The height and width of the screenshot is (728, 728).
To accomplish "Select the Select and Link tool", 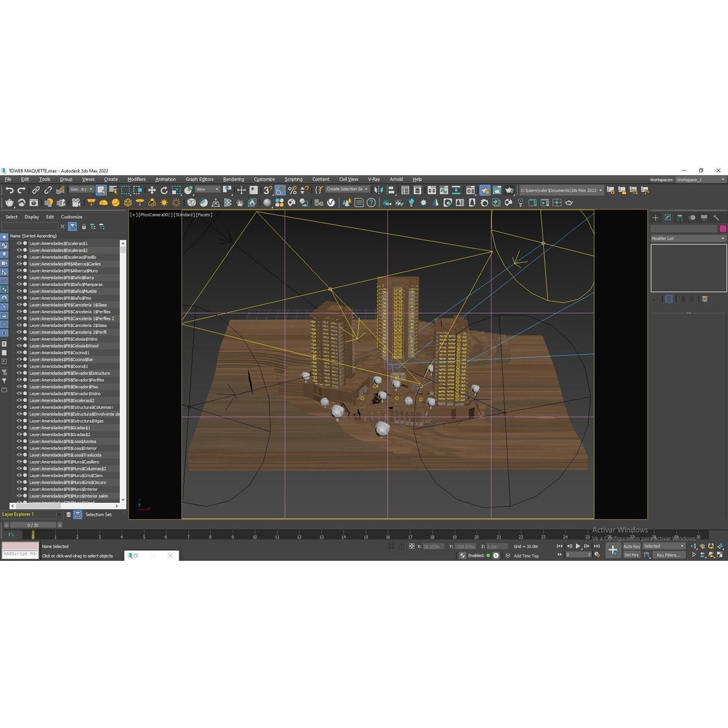I will pos(36,190).
